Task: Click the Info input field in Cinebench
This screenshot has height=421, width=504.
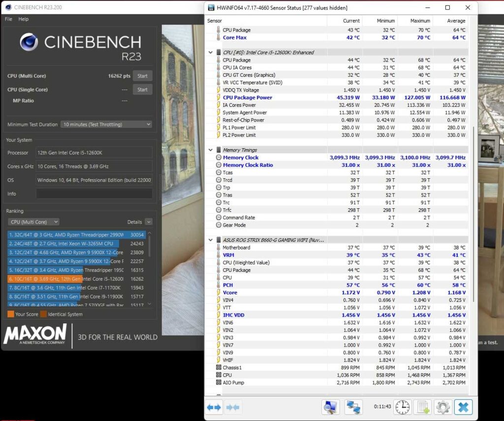Action: pos(94,194)
